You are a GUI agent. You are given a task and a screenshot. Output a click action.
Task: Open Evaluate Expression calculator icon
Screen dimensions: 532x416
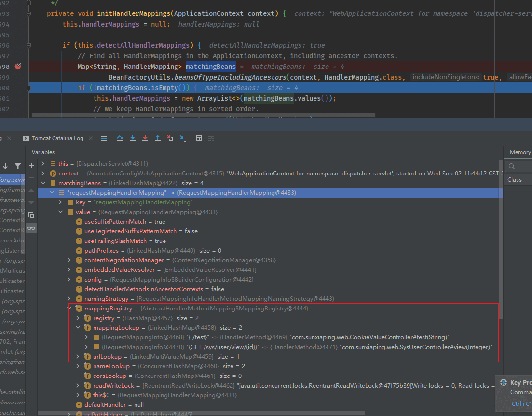point(199,138)
